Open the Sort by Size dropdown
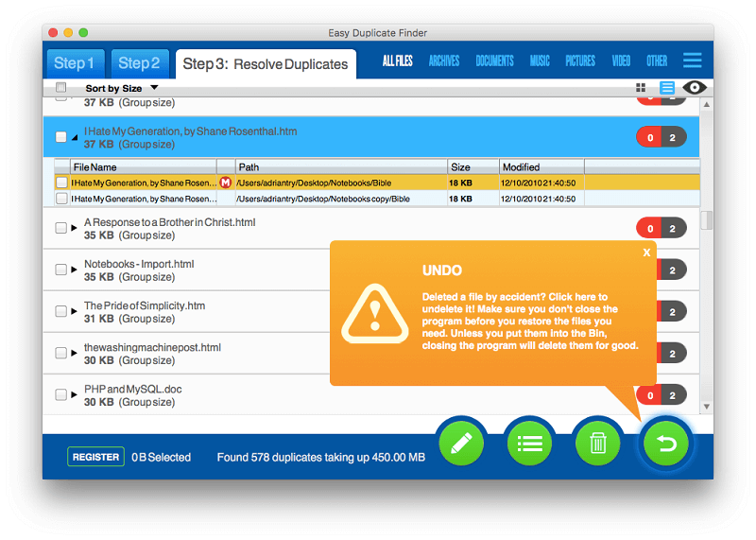Screen dimensions: 756x540 point(122,88)
